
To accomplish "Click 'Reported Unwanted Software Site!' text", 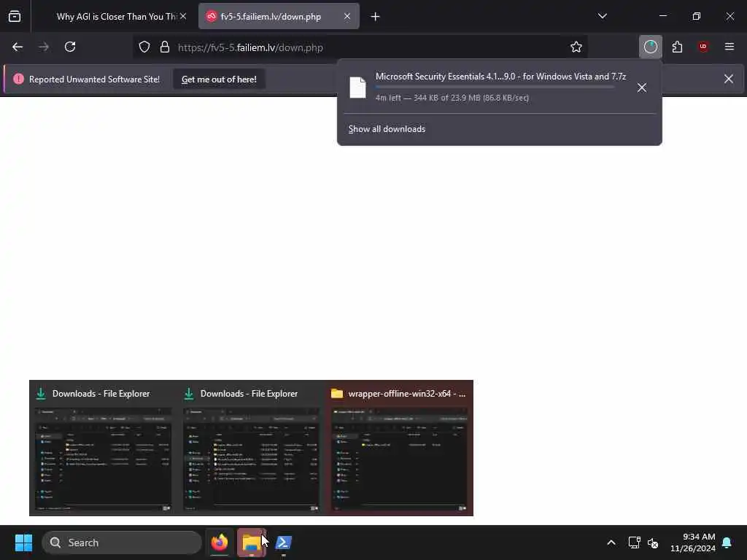I will (x=94, y=79).
